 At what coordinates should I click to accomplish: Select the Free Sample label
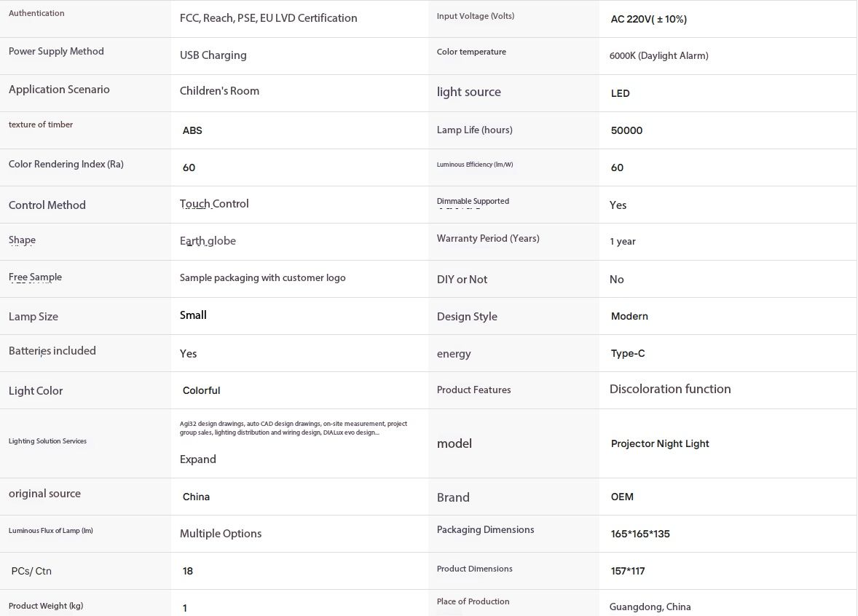35,277
